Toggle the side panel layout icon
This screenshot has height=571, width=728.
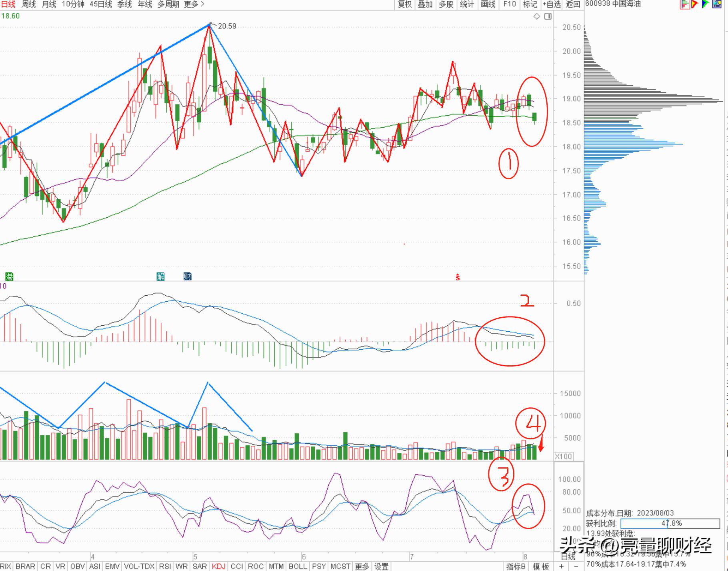(x=548, y=16)
